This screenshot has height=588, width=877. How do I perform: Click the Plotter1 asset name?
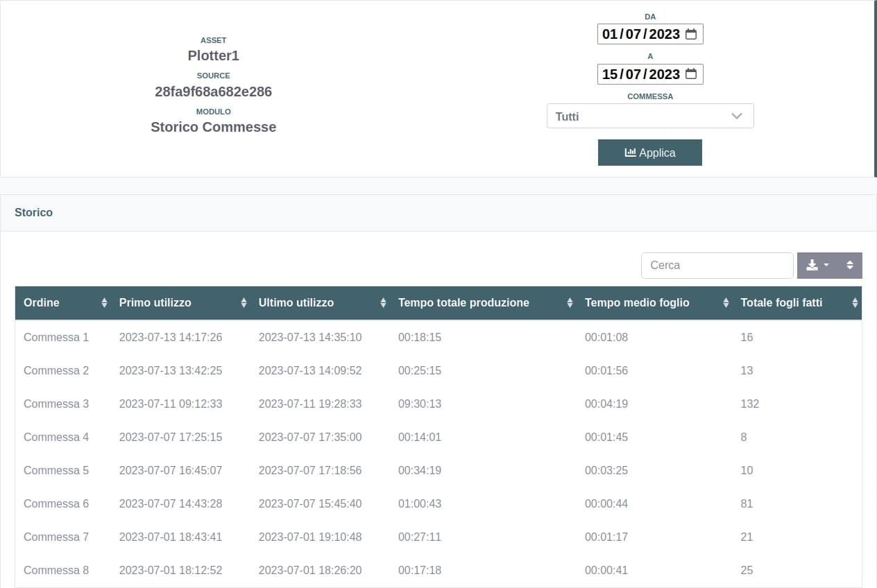point(214,55)
